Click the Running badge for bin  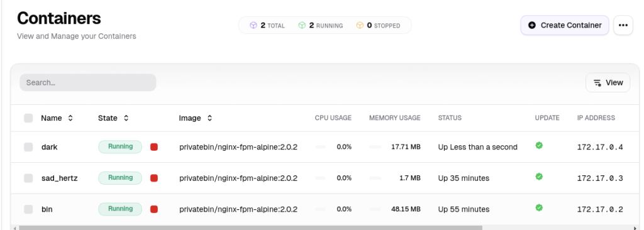click(120, 209)
